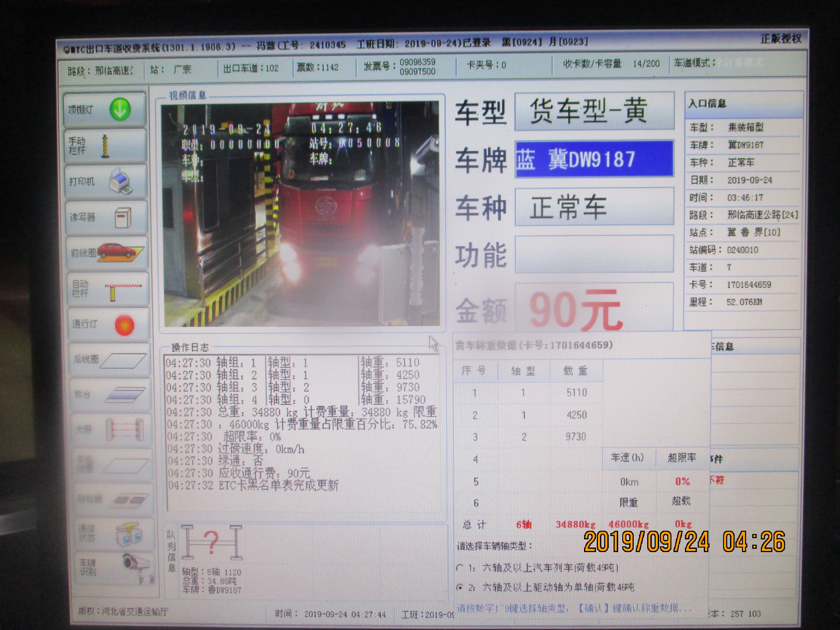The width and height of the screenshot is (840, 630).
Task: Click entry info row 站点: 冀鲁界[10]
Action: click(x=743, y=233)
